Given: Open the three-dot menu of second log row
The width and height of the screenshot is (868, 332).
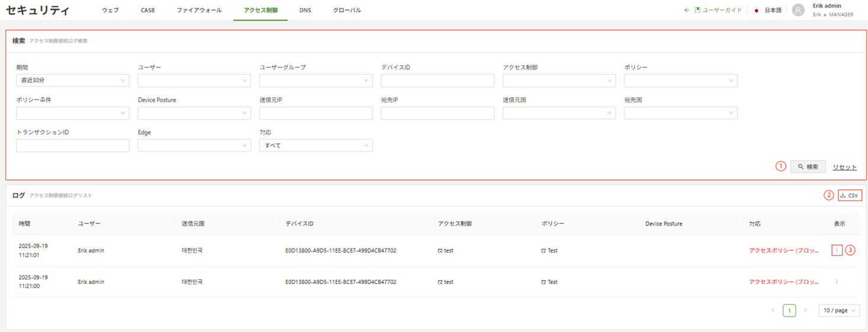Looking at the screenshot, I should (x=836, y=282).
